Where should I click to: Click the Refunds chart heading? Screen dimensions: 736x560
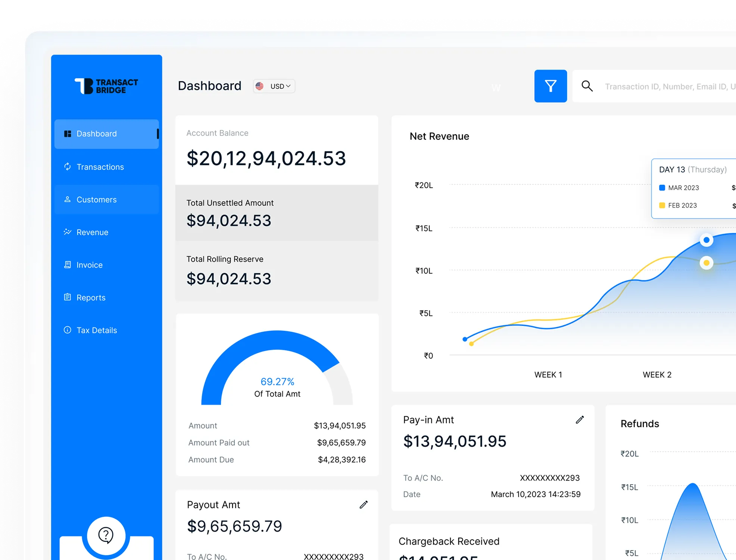point(640,424)
